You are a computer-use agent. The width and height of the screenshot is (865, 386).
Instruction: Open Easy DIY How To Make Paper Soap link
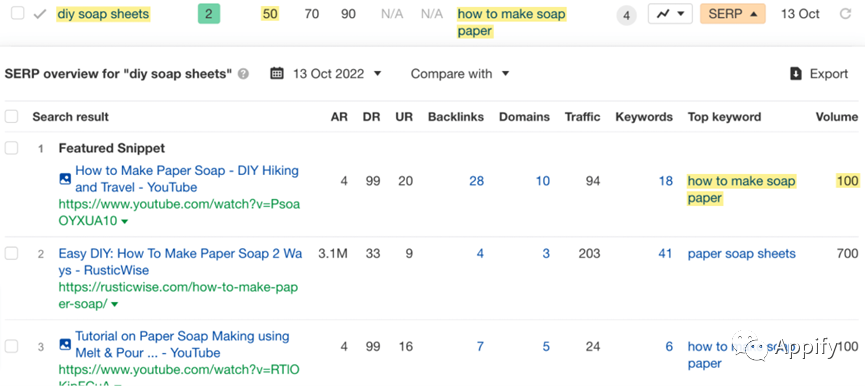point(180,262)
